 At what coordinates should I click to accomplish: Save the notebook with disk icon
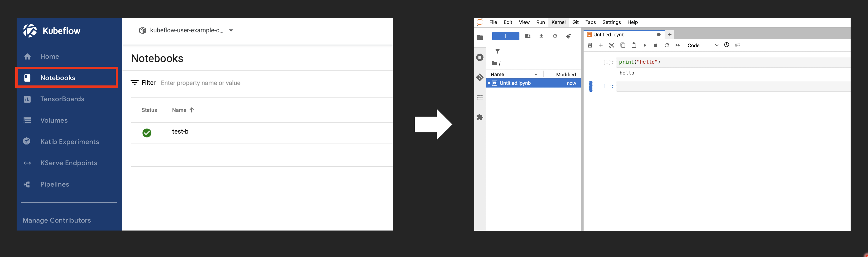point(590,45)
